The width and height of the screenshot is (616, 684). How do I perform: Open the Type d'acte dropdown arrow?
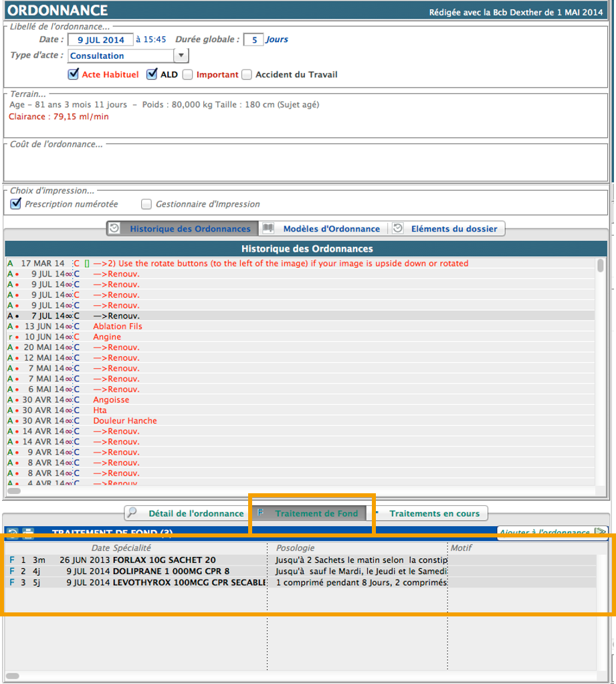click(181, 56)
